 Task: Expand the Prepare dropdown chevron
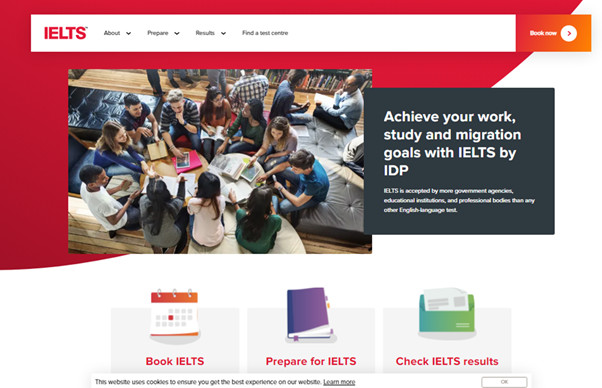(x=177, y=33)
